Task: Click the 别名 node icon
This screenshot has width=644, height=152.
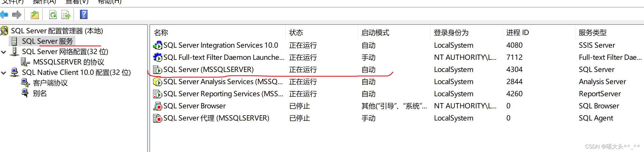Action: [25, 93]
